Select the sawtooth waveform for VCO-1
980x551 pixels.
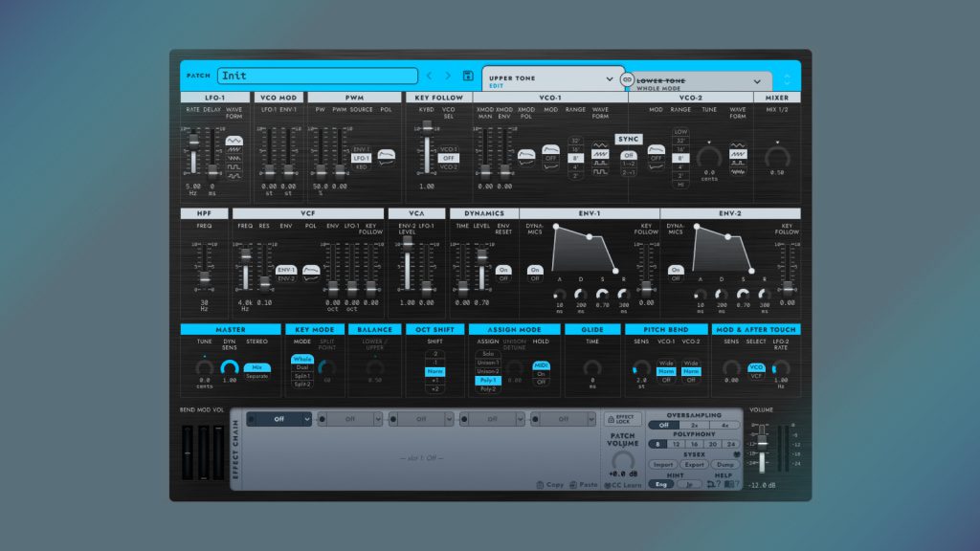click(x=600, y=154)
